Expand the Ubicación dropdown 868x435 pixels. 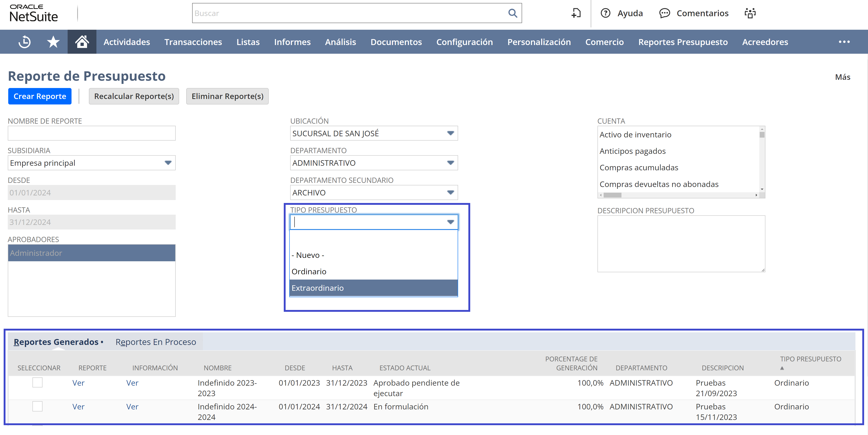pos(451,133)
